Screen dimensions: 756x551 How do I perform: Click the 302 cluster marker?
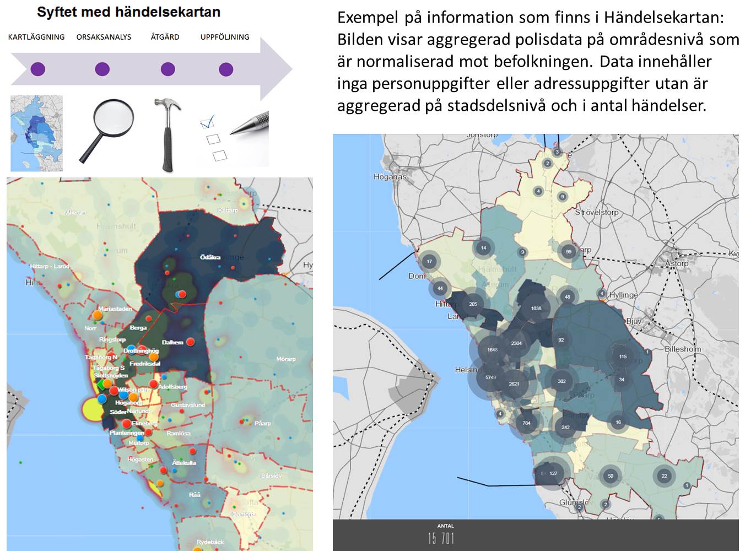(x=561, y=381)
